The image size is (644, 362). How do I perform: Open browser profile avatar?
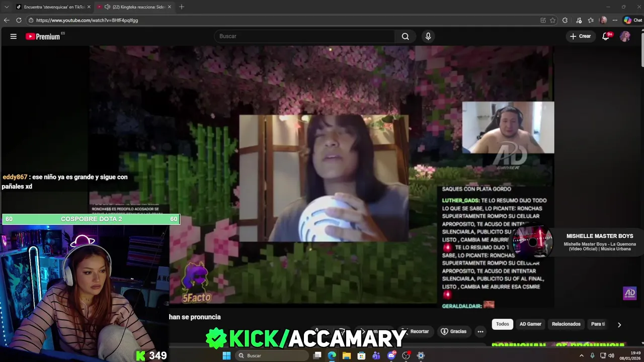coord(603,20)
